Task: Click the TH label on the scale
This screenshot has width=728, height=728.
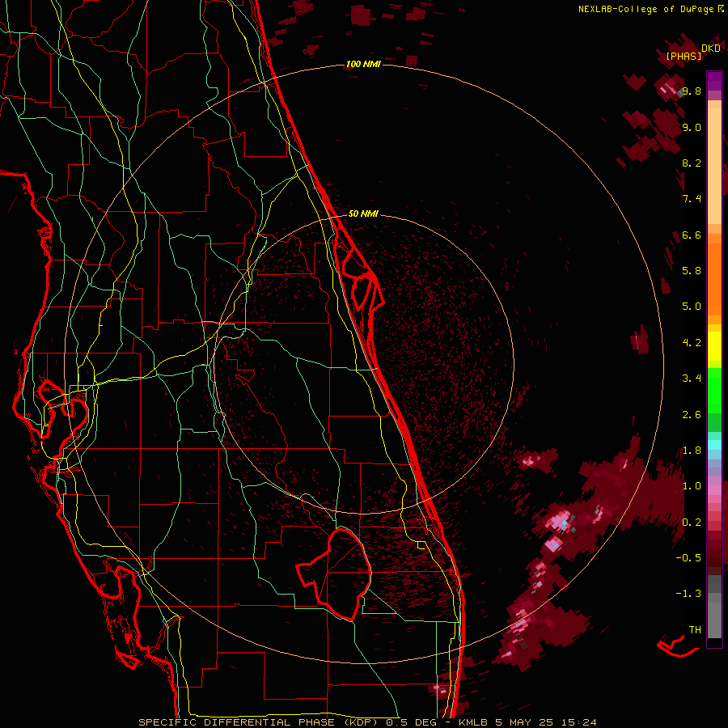Action: (695, 630)
